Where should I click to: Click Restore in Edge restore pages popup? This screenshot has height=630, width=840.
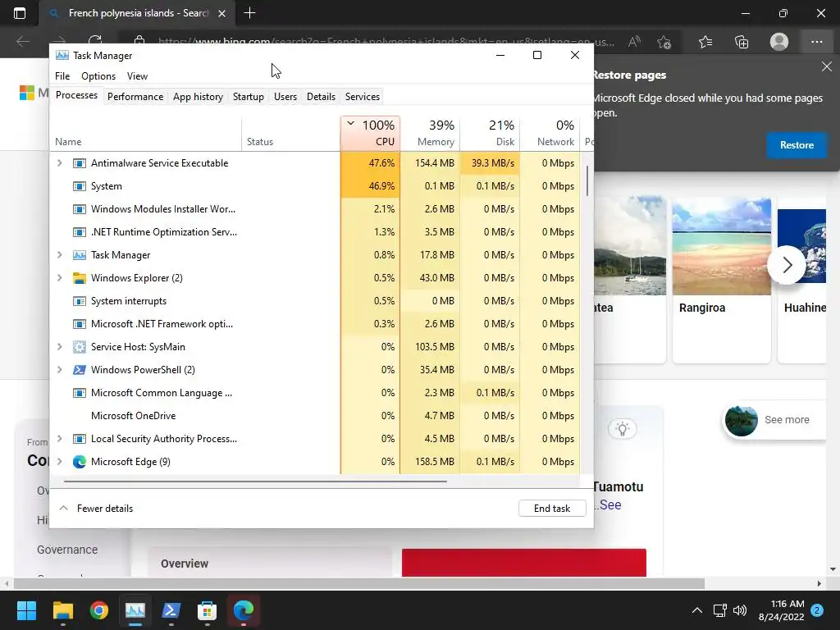(796, 145)
